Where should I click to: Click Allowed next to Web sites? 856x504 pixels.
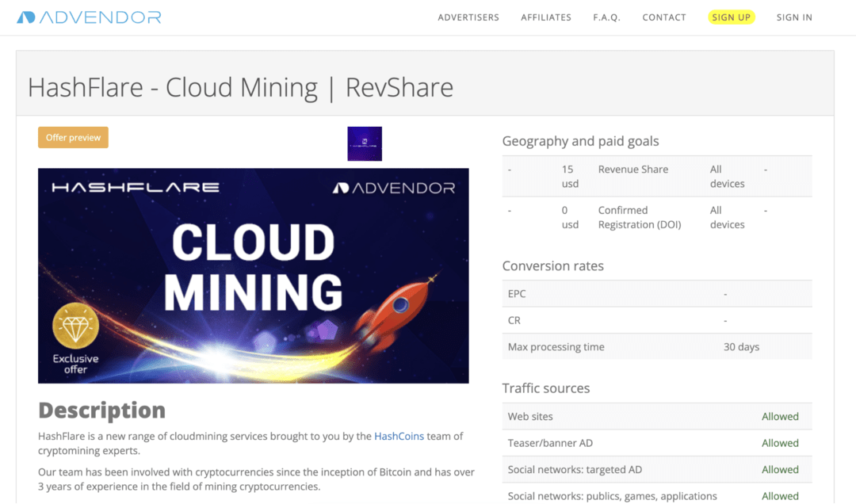[x=780, y=416]
